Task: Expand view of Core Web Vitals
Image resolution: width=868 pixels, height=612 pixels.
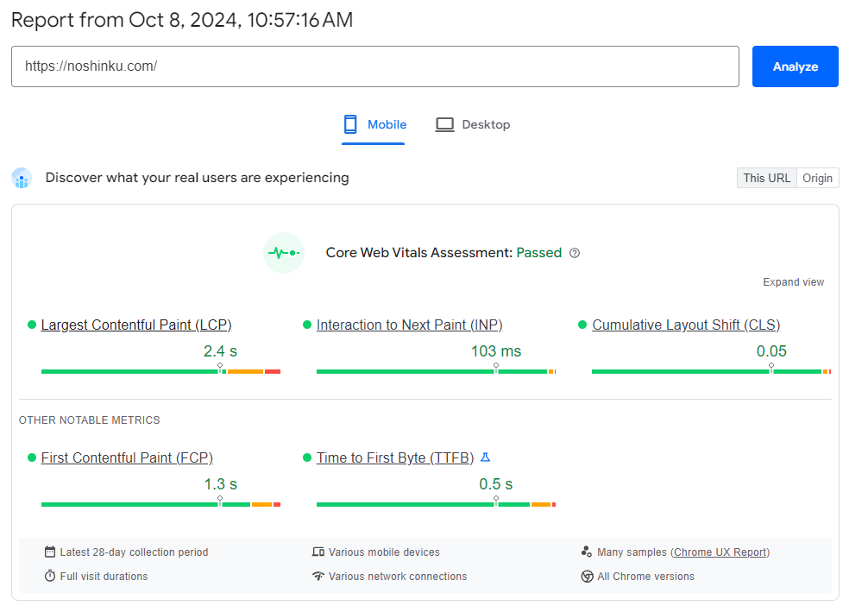Action: [793, 282]
